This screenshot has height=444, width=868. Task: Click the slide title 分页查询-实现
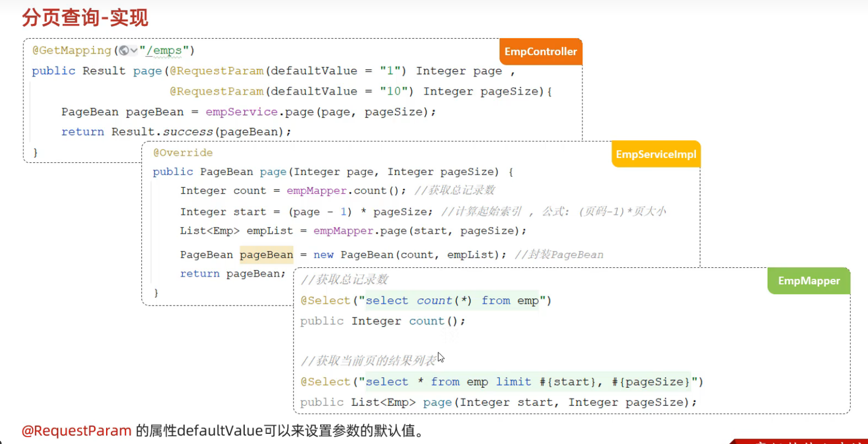click(85, 18)
